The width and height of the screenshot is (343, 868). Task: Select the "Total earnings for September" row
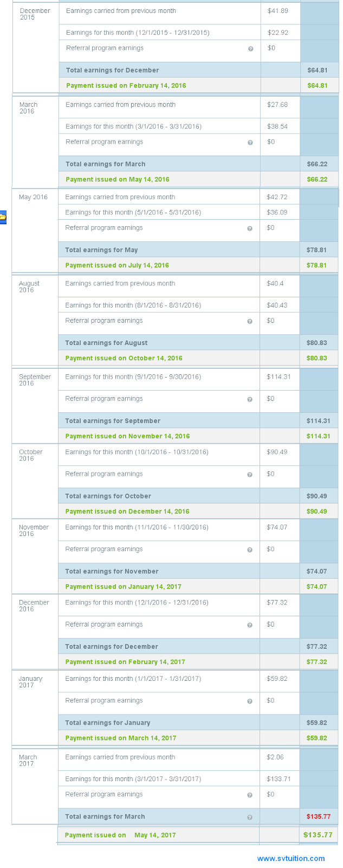(113, 421)
